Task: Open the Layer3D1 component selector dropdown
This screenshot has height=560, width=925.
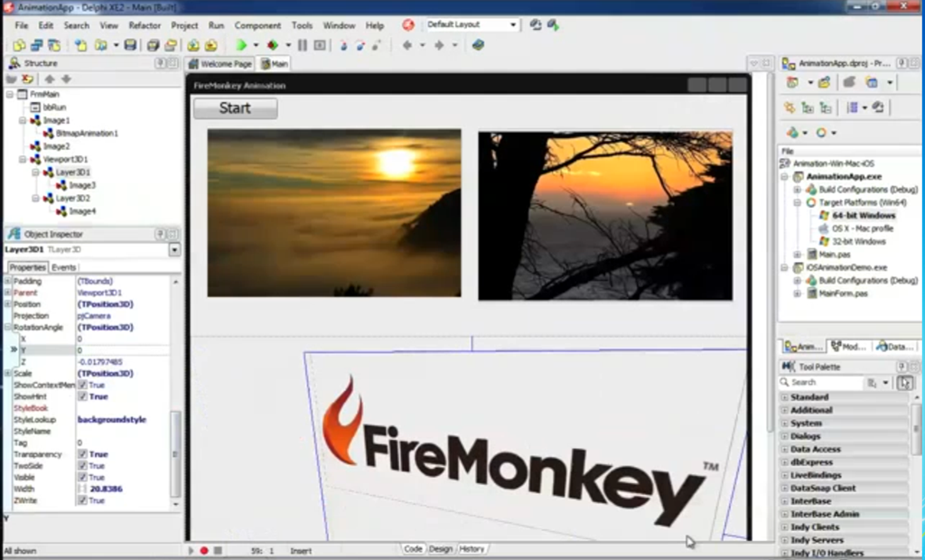Action: click(174, 249)
